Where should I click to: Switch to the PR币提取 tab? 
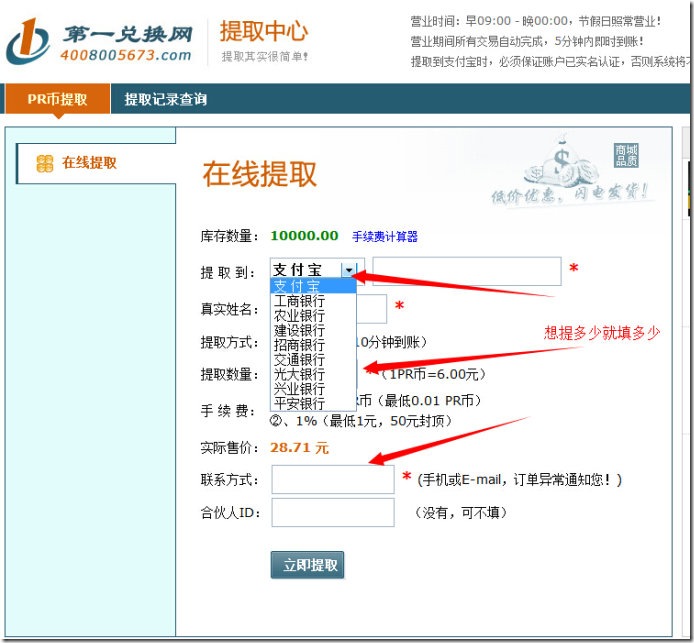57,99
